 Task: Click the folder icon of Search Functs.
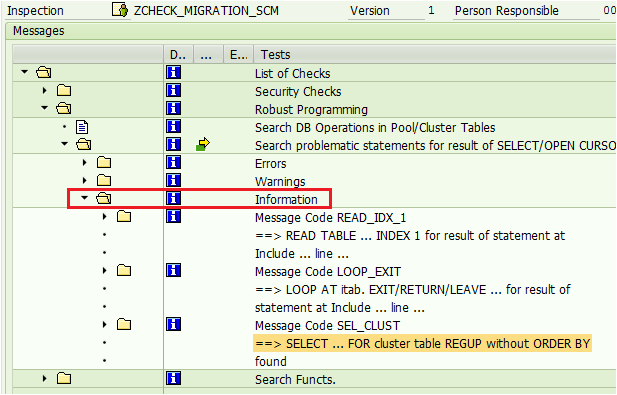click(64, 378)
